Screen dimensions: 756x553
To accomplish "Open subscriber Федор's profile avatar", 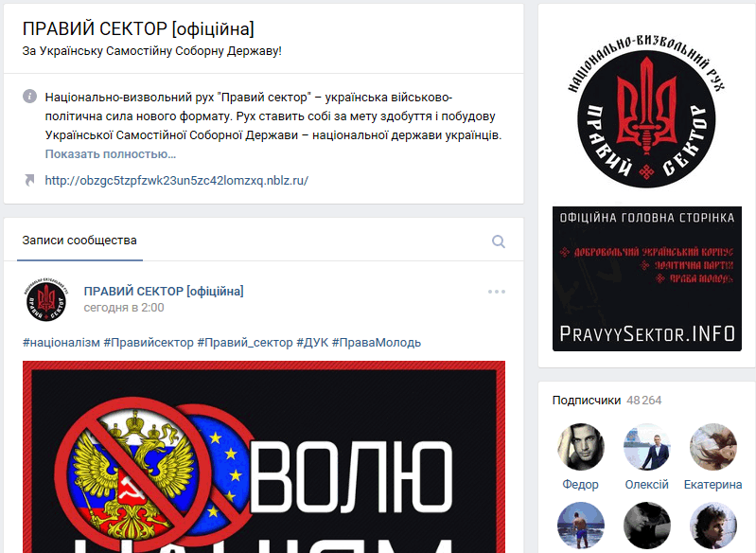I will [x=581, y=447].
